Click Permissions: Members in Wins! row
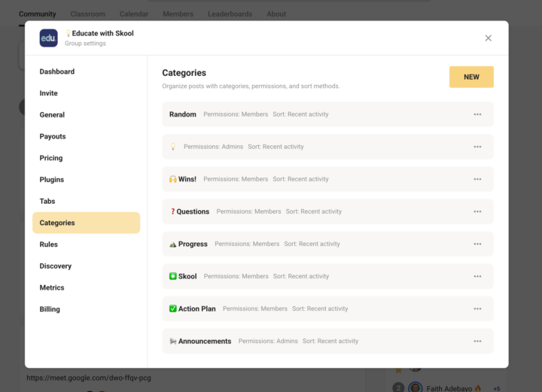 coord(236,179)
